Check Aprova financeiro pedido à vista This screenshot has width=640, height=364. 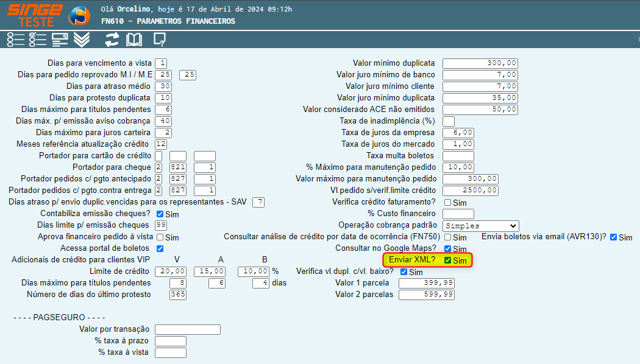(160, 237)
